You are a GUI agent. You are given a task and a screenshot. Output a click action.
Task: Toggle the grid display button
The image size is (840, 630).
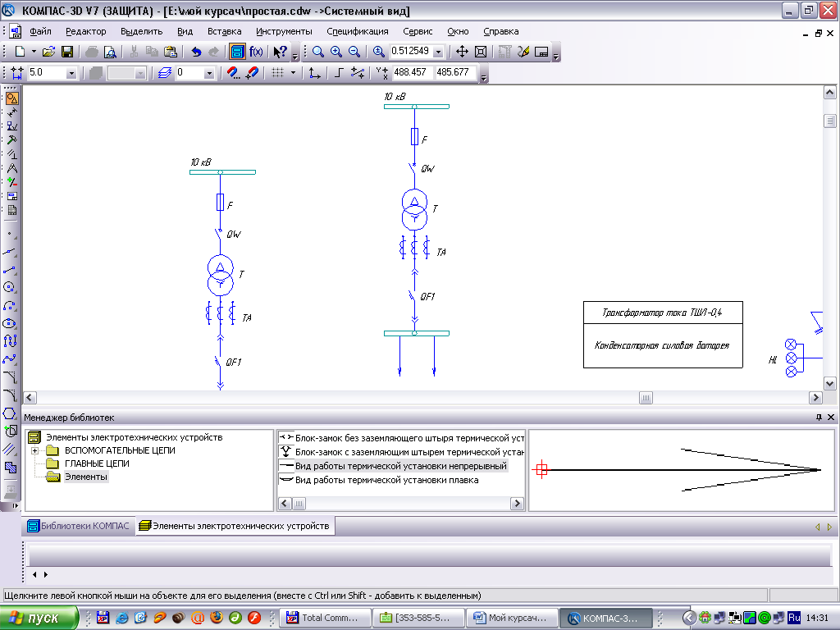[277, 73]
